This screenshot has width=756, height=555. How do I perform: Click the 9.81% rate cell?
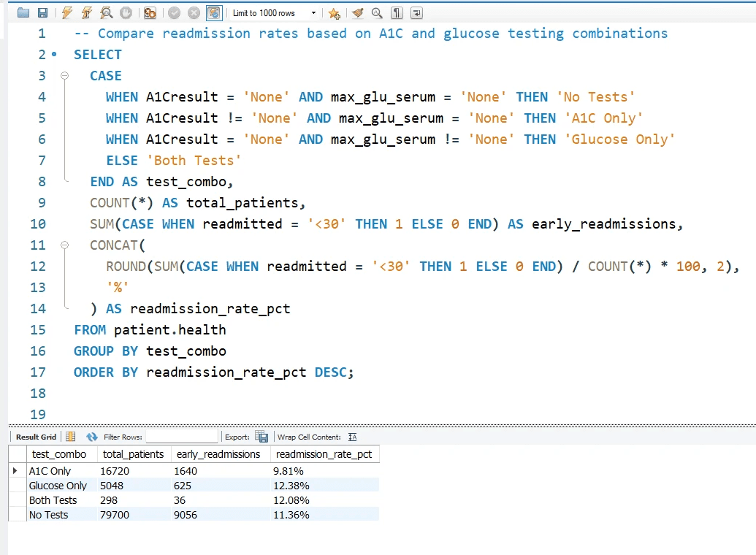324,470
